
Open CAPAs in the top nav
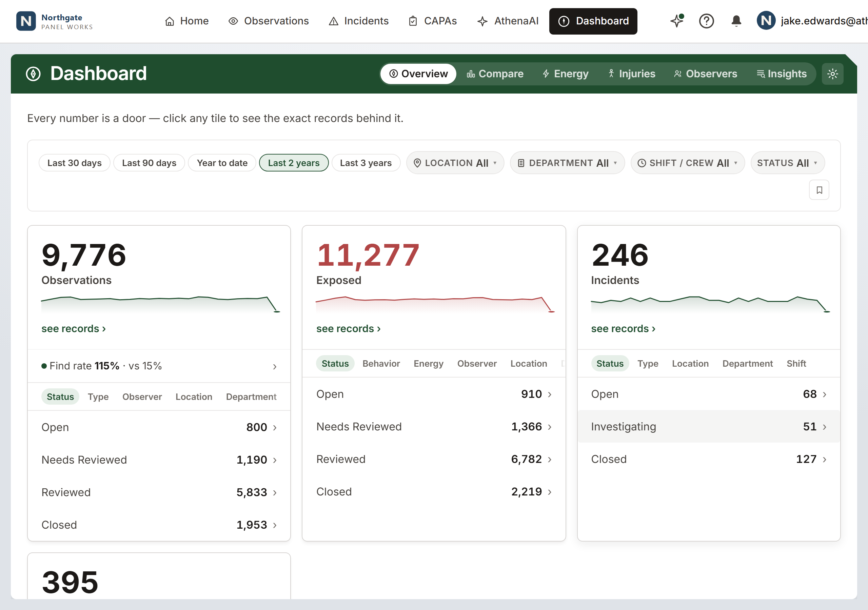(x=433, y=21)
